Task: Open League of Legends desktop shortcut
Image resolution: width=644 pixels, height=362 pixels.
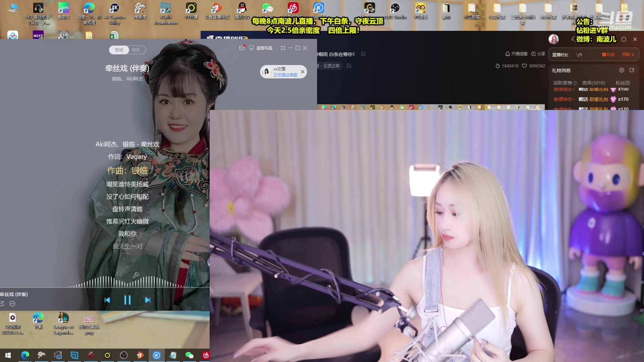Action: (x=64, y=323)
